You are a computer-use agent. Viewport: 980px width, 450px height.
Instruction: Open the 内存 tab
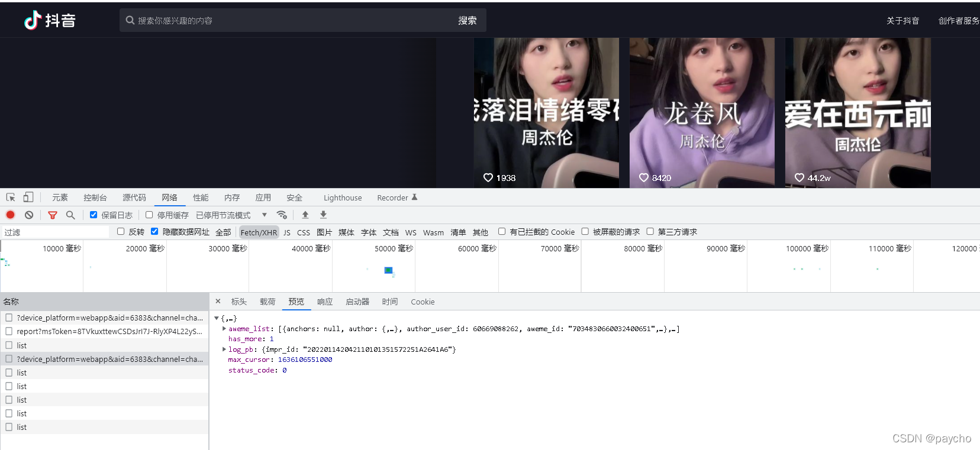pyautogui.click(x=232, y=198)
